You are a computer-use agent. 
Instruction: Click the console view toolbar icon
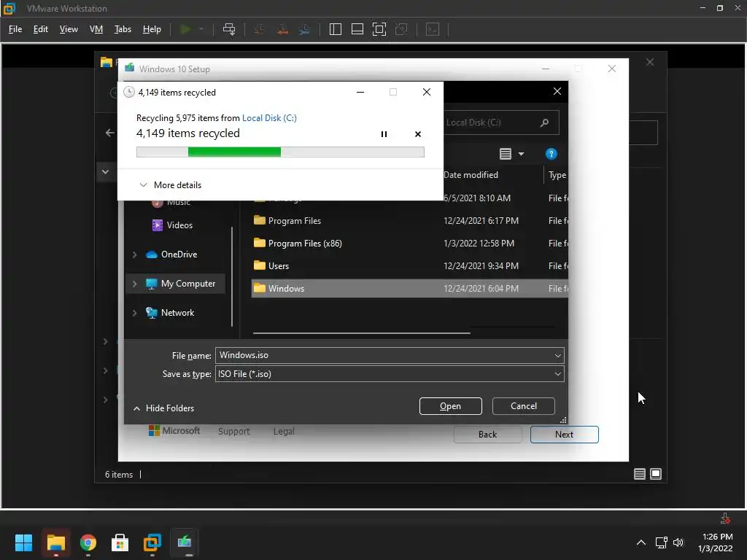pos(433,29)
